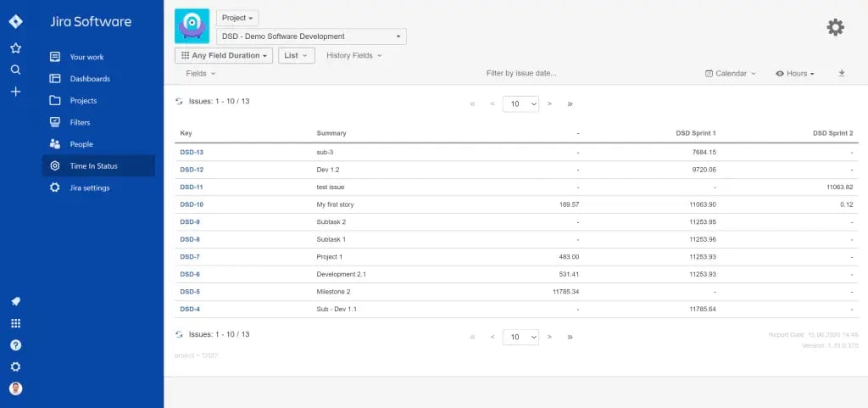
Task: Go to first page in bottom pager
Action: pyautogui.click(x=472, y=337)
